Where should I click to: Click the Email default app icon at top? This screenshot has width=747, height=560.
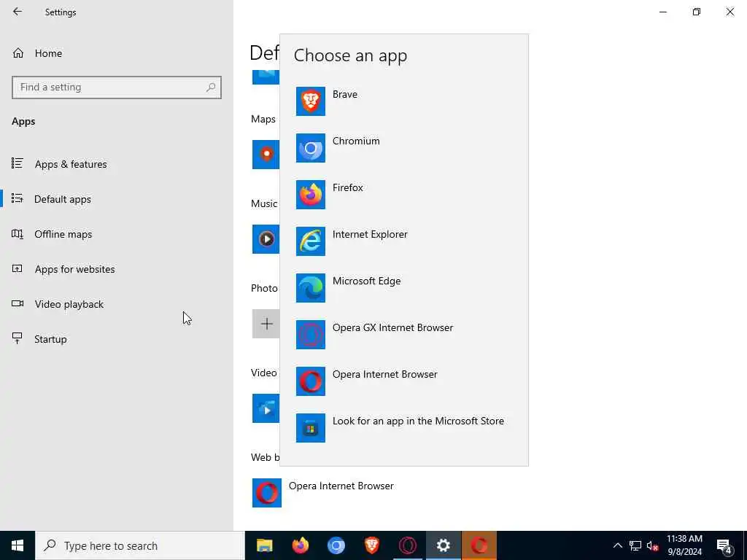click(x=266, y=77)
